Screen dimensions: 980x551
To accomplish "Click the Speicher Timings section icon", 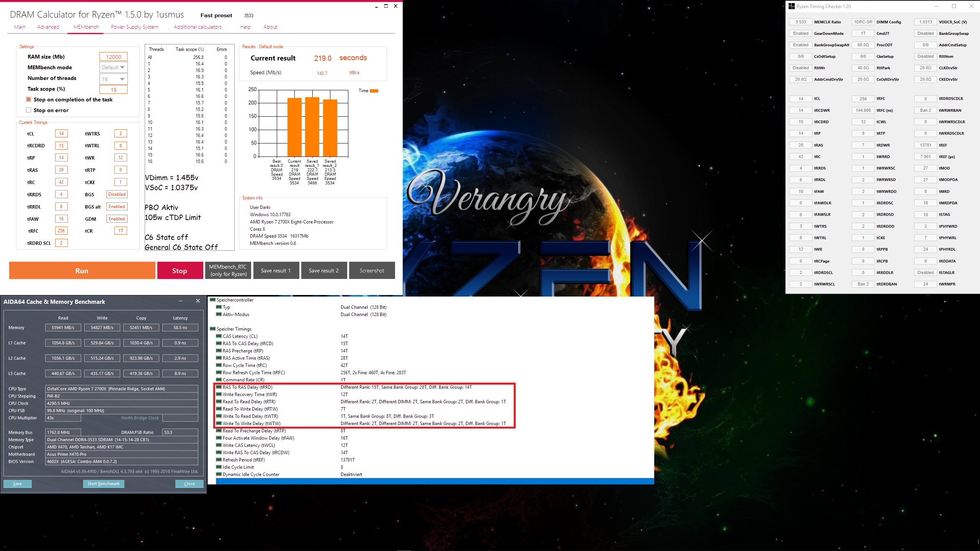I will tap(213, 329).
